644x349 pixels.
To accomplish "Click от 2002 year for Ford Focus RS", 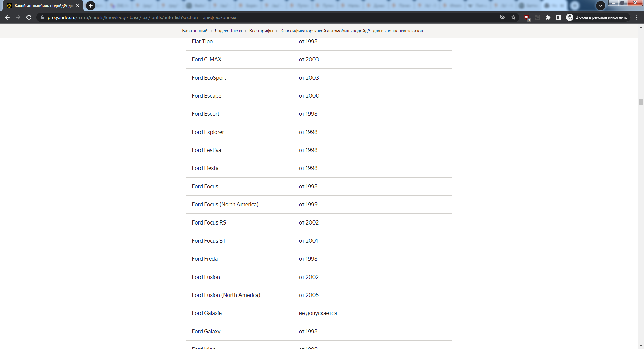I will [x=309, y=222].
